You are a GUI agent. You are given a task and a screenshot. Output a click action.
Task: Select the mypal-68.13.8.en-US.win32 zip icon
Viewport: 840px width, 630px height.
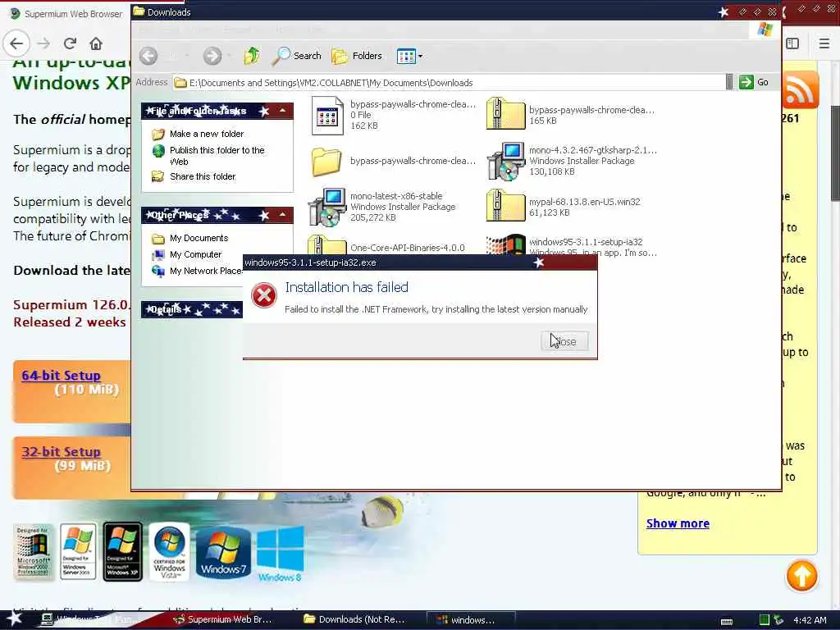coord(505,206)
